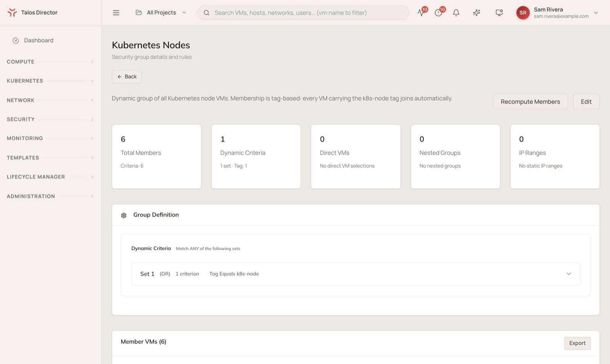Click the 'Kubernetes Nodes' page title
Screen dimensions: 610x364
[151, 45]
